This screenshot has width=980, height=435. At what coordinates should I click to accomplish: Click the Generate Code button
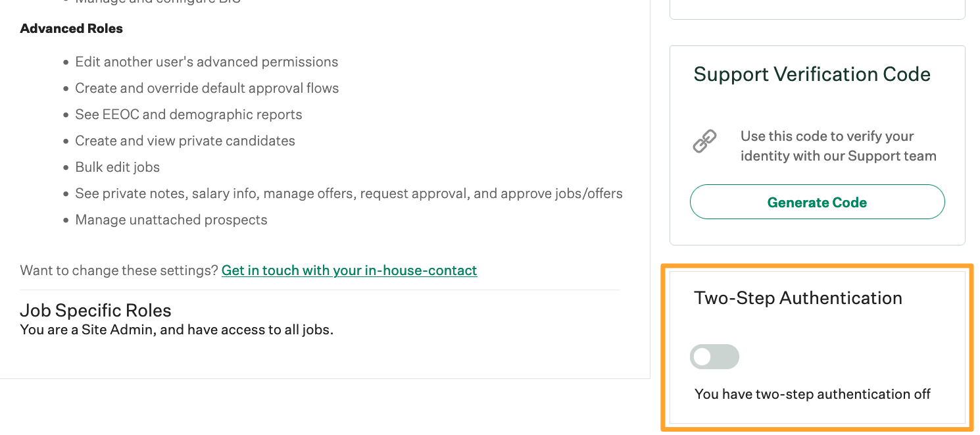817,202
